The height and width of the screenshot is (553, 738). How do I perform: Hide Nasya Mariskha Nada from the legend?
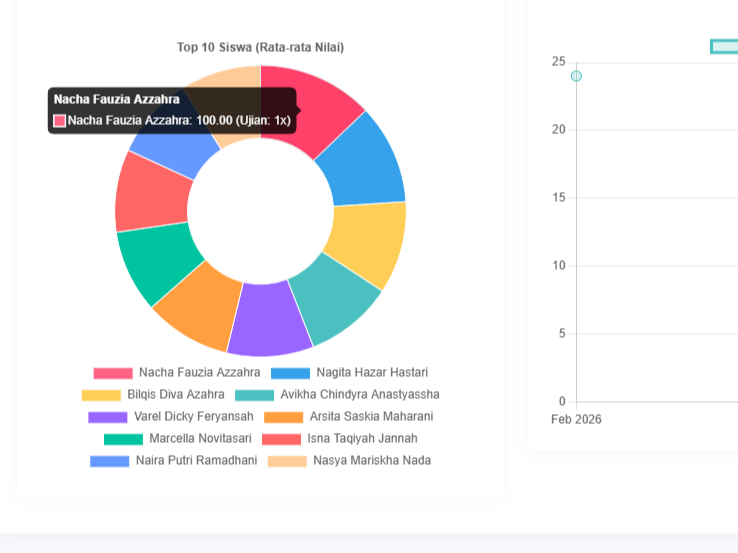(371, 461)
